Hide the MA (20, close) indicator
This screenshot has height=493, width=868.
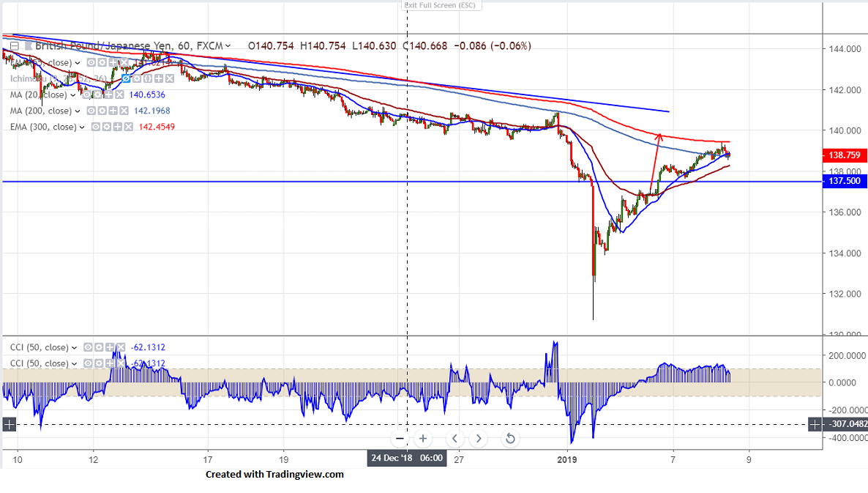87,94
